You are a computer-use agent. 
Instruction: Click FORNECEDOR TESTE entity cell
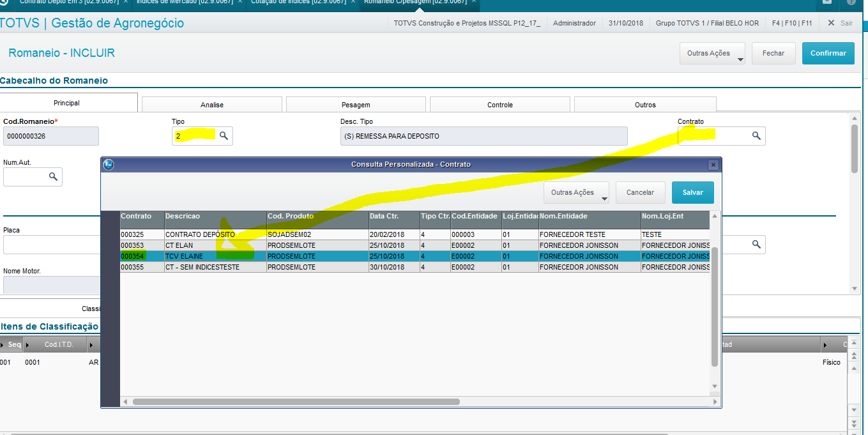click(590, 234)
